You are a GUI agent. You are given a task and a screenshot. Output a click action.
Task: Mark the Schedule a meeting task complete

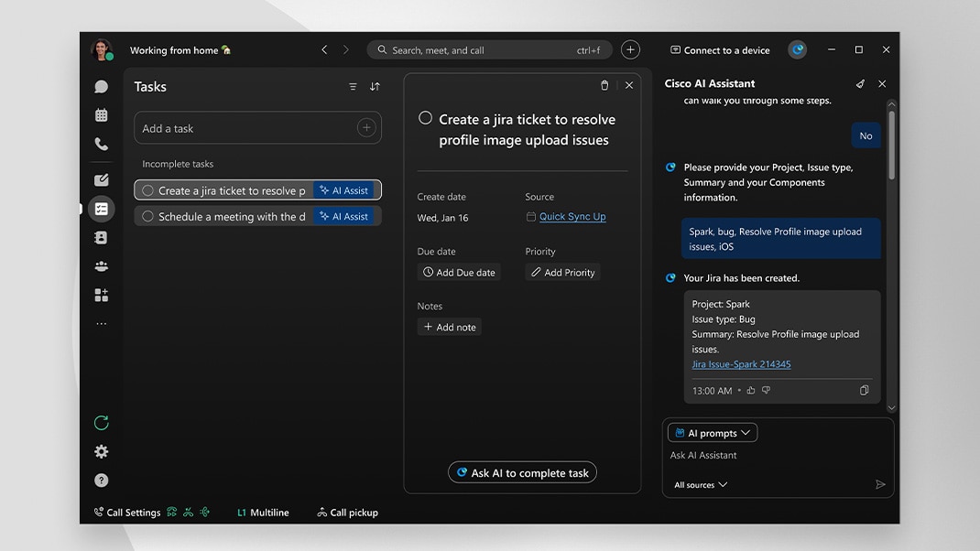pos(147,217)
